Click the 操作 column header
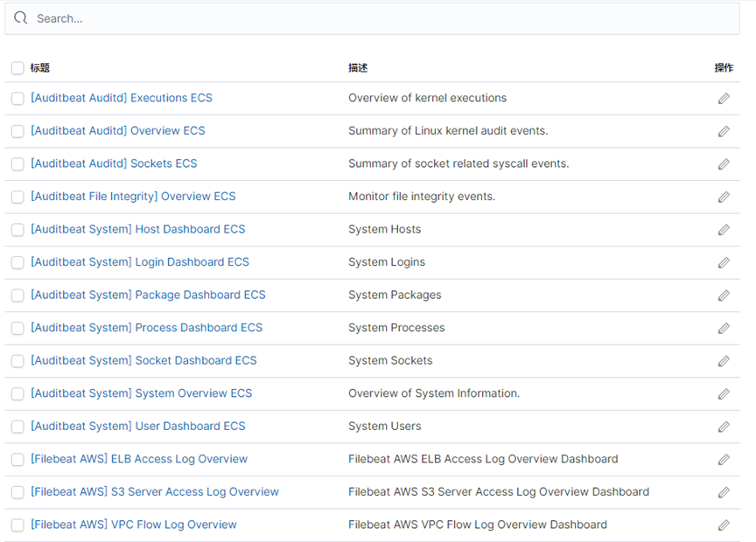This screenshot has width=756, height=542. coord(724,68)
